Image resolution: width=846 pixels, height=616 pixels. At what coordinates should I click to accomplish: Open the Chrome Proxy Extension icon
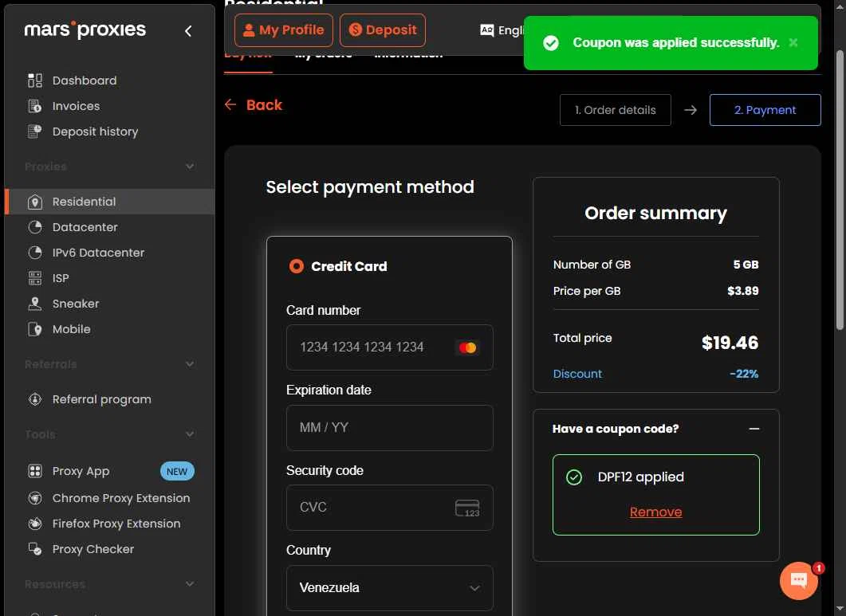pyautogui.click(x=35, y=498)
